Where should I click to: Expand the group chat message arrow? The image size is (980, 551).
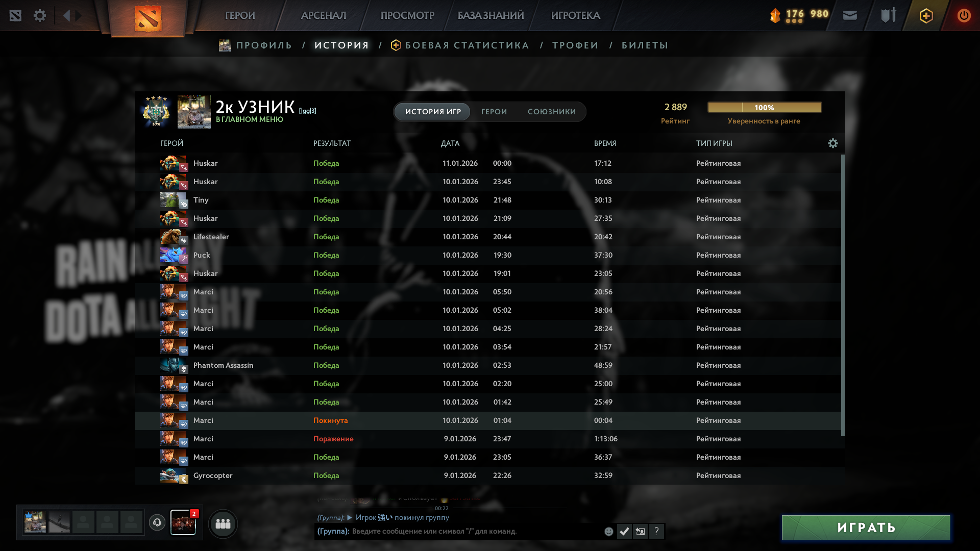(x=350, y=517)
